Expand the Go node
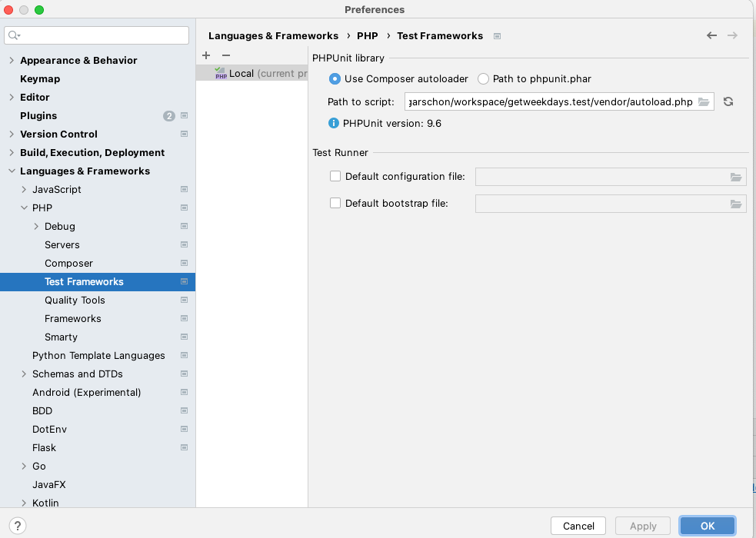756x538 pixels. (x=24, y=467)
